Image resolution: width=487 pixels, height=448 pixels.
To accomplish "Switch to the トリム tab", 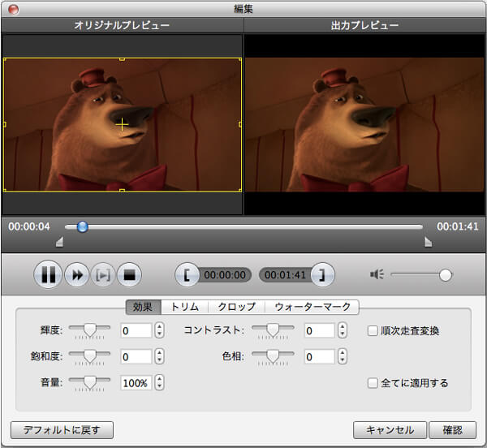I will [x=185, y=307].
